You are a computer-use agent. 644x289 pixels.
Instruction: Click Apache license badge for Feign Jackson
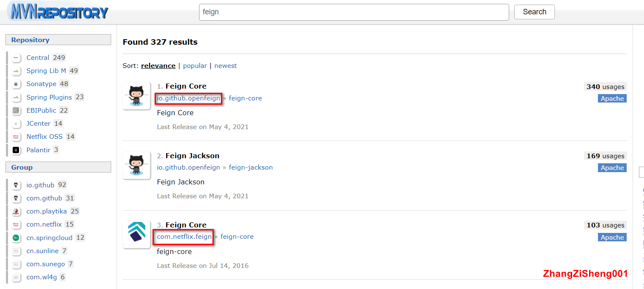612,168
